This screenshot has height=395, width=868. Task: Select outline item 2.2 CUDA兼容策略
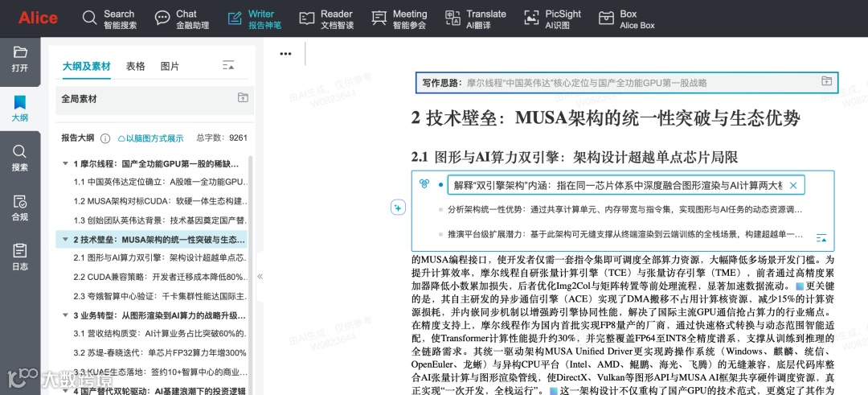(161, 277)
